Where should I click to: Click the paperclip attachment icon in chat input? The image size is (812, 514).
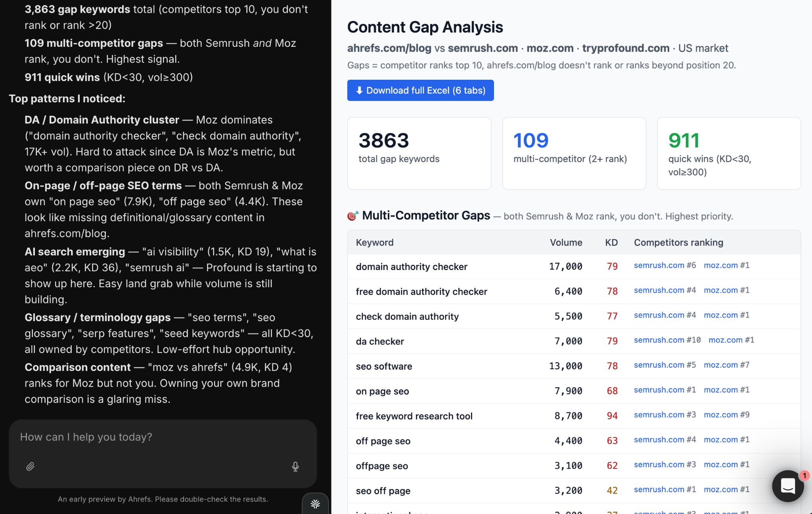pos(30,467)
